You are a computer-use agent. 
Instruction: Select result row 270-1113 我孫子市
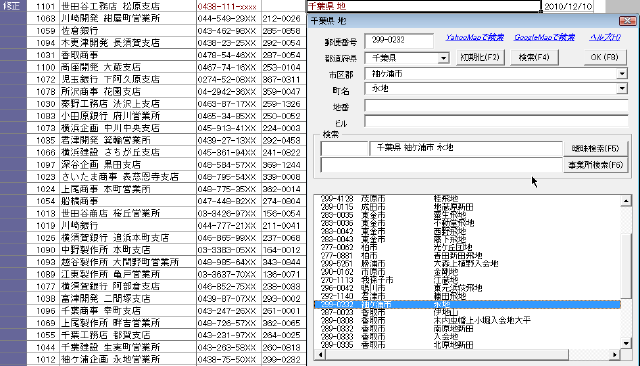467,280
